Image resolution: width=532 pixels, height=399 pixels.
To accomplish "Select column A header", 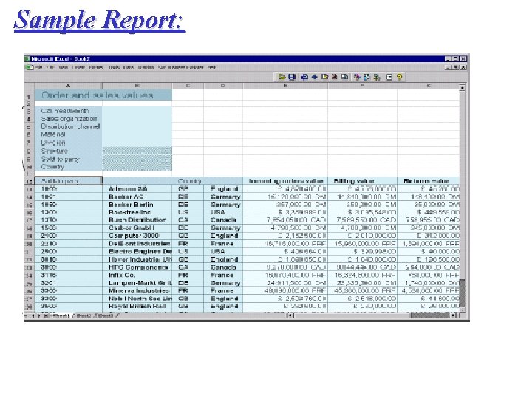I will (x=68, y=86).
